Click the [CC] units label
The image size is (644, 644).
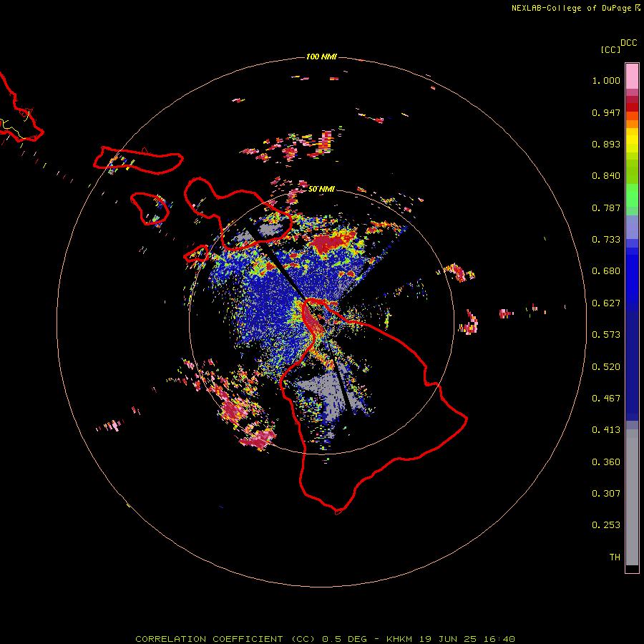pyautogui.click(x=610, y=49)
